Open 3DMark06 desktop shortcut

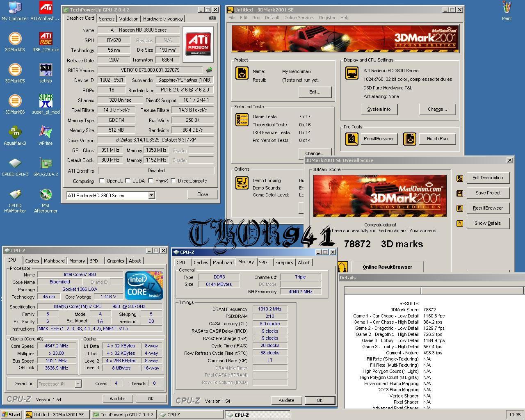(15, 105)
